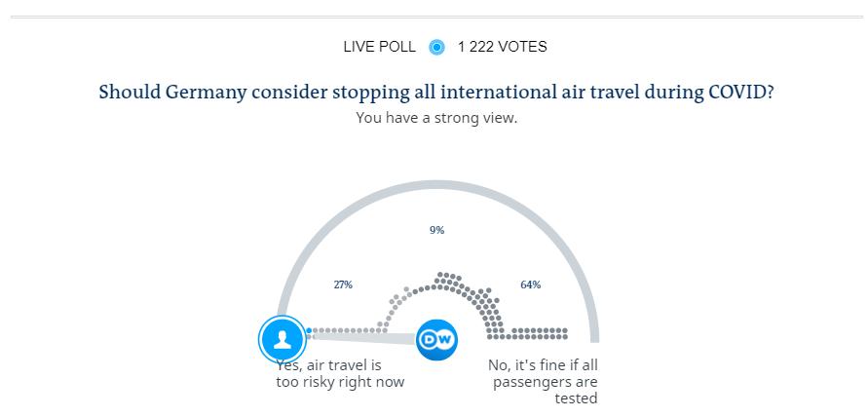Click the small blue dot beside the avatar
Viewport: 868px width, 417px height.
tap(309, 331)
